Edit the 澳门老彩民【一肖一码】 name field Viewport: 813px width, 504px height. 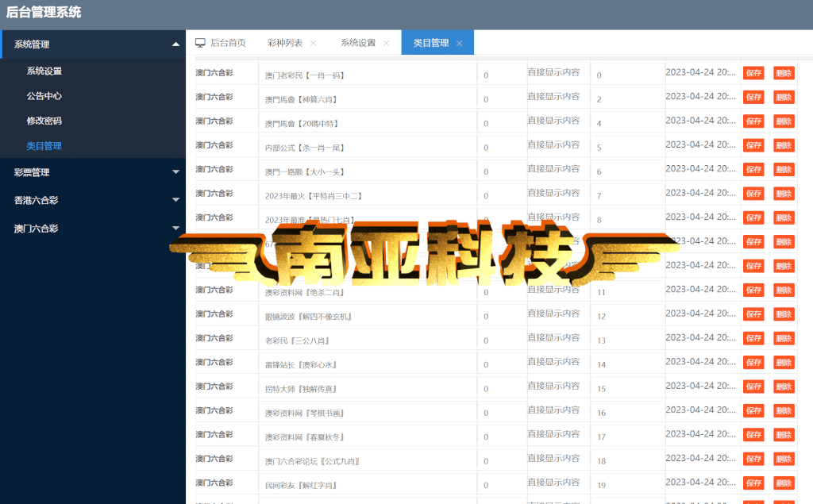pos(368,75)
